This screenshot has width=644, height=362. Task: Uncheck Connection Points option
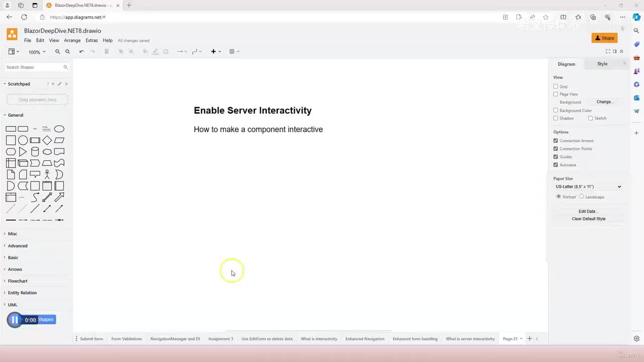pos(555,149)
